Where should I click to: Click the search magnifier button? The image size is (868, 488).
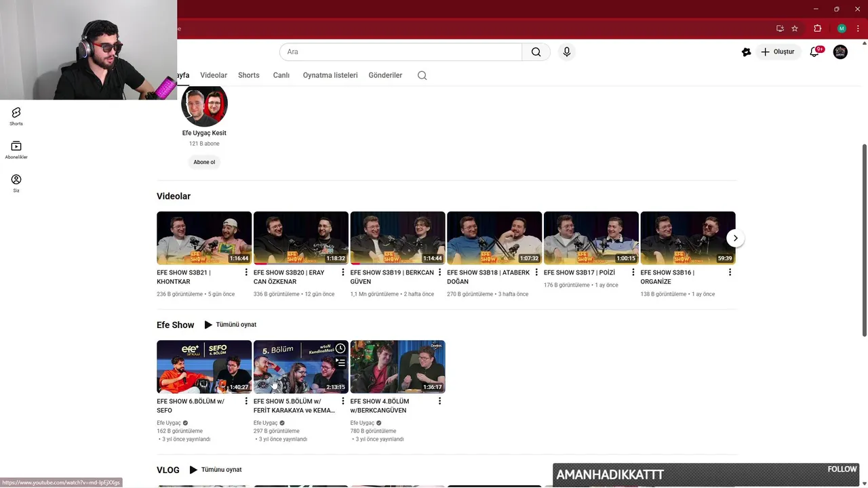click(536, 52)
